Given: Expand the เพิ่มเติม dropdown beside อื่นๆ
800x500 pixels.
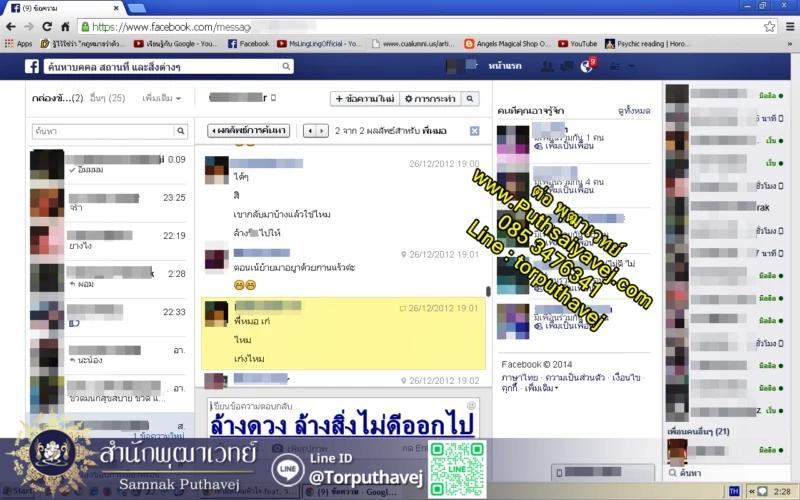Looking at the screenshot, I should pyautogui.click(x=162, y=98).
